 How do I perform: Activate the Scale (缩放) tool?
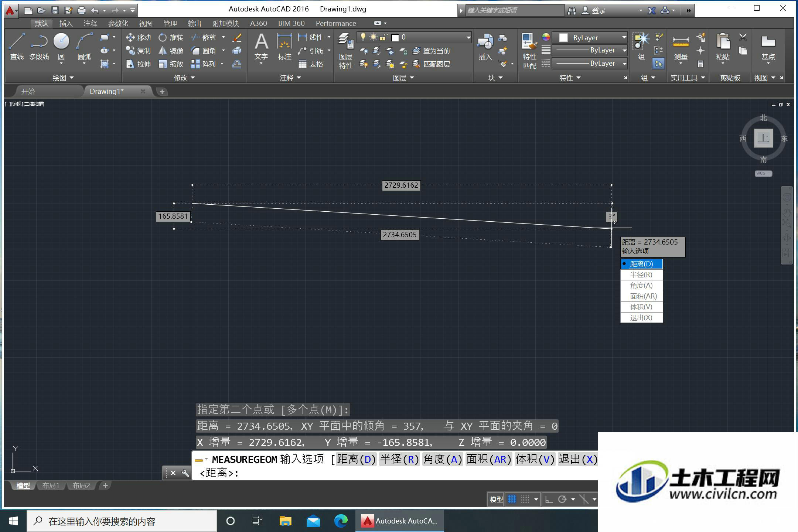click(171, 64)
